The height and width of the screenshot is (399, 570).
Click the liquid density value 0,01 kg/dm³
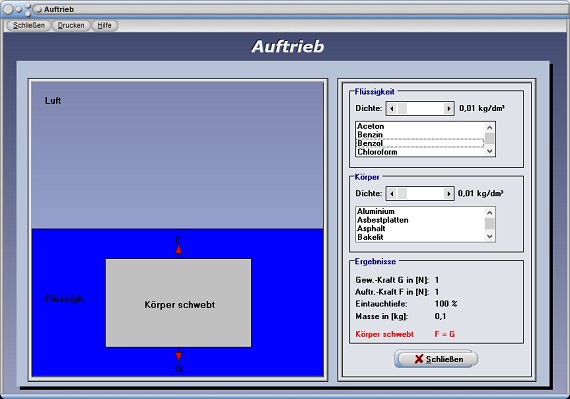[482, 108]
